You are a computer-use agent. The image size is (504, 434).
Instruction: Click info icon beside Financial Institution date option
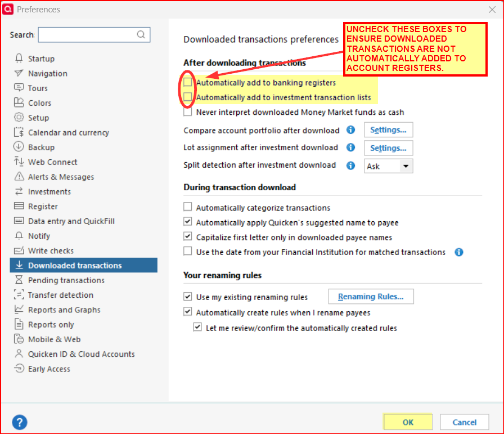[x=459, y=252]
